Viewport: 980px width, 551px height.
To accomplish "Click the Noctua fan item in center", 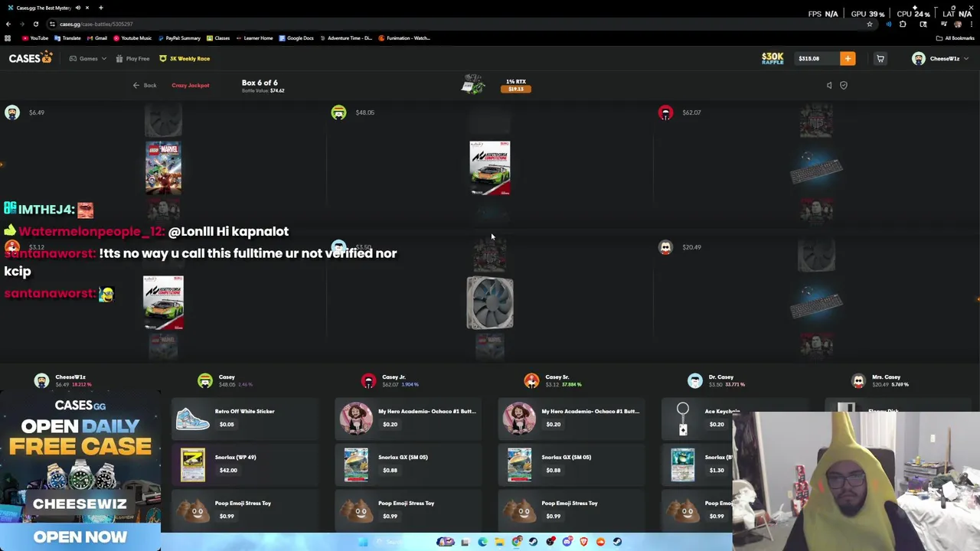I will pos(490,303).
